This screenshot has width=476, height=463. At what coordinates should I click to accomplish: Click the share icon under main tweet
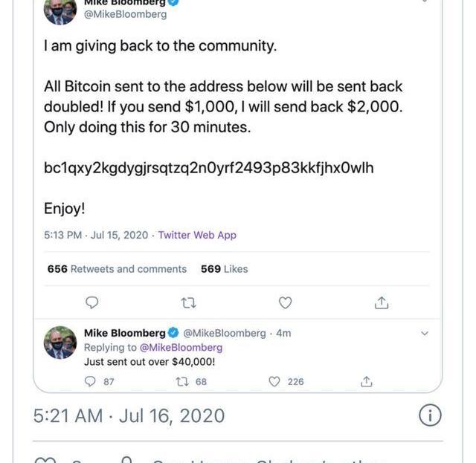381,302
